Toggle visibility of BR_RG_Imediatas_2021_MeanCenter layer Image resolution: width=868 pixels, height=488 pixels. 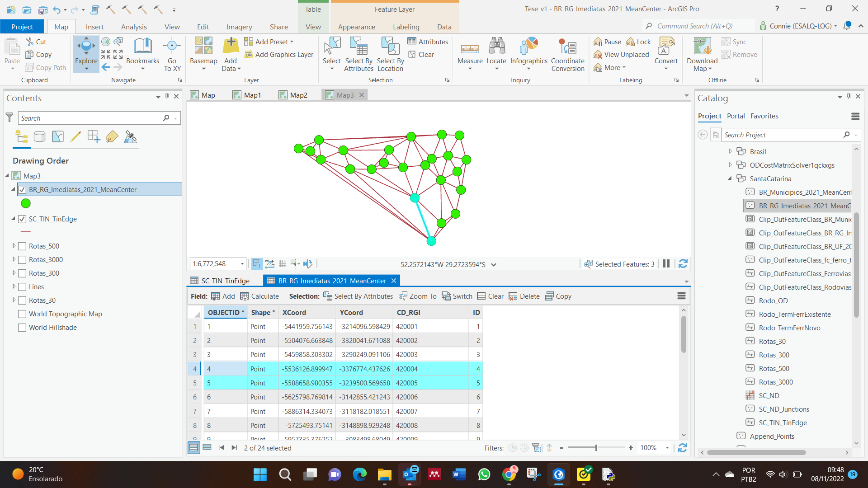22,189
